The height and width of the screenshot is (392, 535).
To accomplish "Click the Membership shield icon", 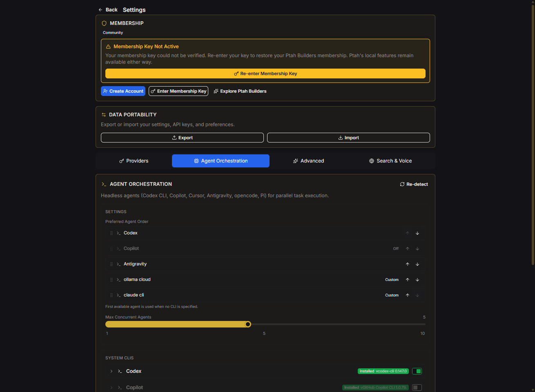I will tap(104, 23).
